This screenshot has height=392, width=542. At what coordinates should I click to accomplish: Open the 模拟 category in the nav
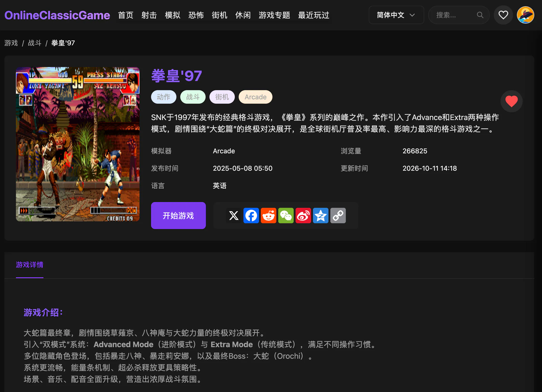coord(173,15)
